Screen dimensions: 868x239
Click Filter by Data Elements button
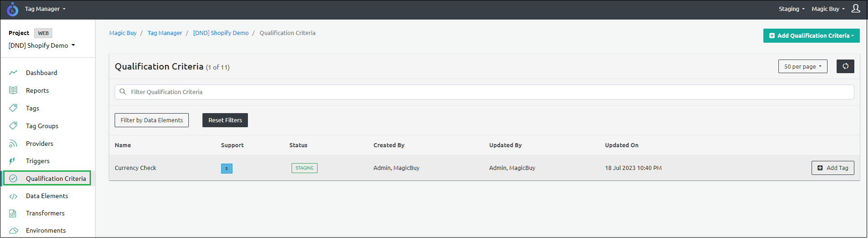pyautogui.click(x=151, y=120)
